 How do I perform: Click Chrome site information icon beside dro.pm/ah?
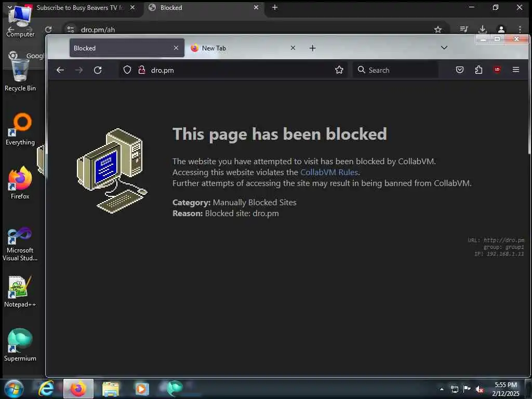coord(70,30)
